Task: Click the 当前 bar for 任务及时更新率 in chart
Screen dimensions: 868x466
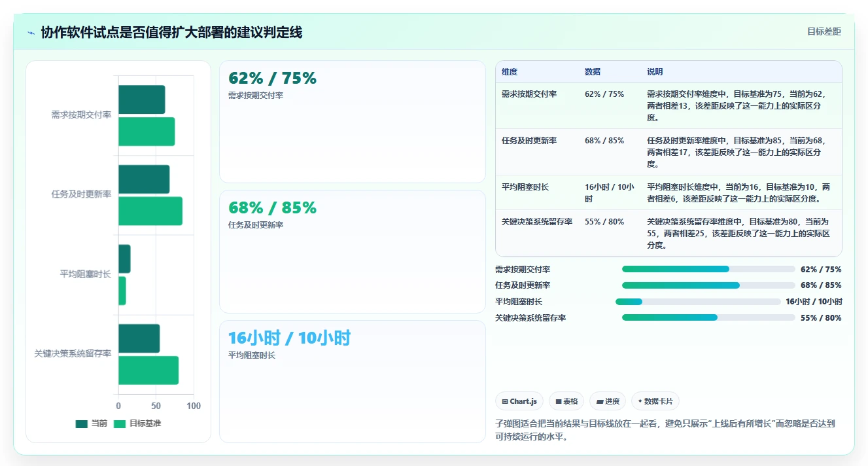Action: click(x=144, y=179)
